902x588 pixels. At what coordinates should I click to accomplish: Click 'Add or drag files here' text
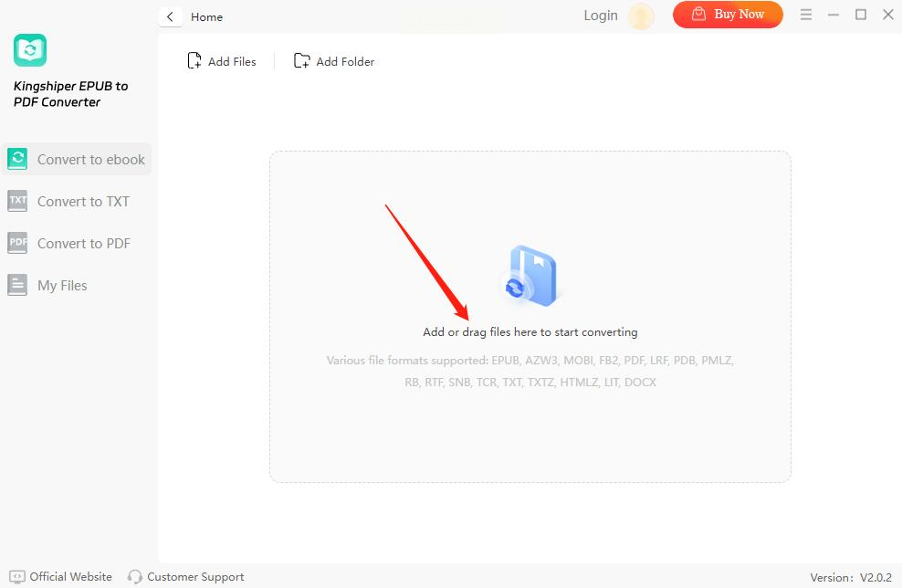tap(530, 332)
